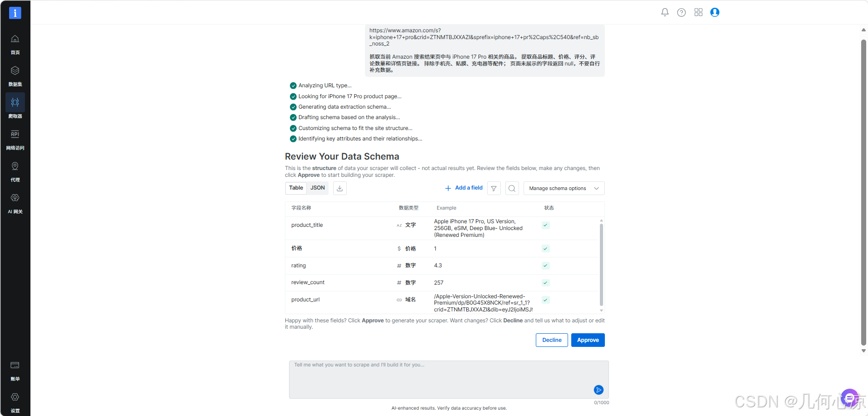Open the help question mark icon
868x416 pixels.
pyautogui.click(x=681, y=12)
